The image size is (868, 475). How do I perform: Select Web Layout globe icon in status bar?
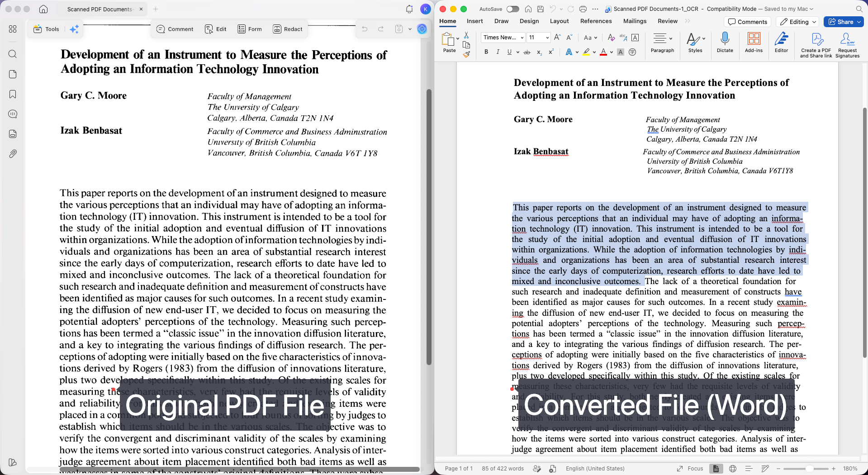733,469
